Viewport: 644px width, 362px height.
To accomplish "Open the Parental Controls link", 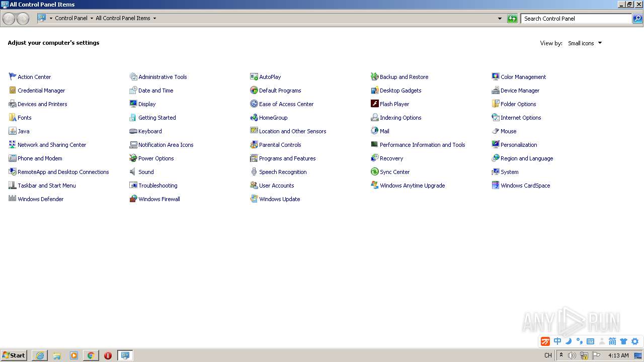I will click(280, 145).
